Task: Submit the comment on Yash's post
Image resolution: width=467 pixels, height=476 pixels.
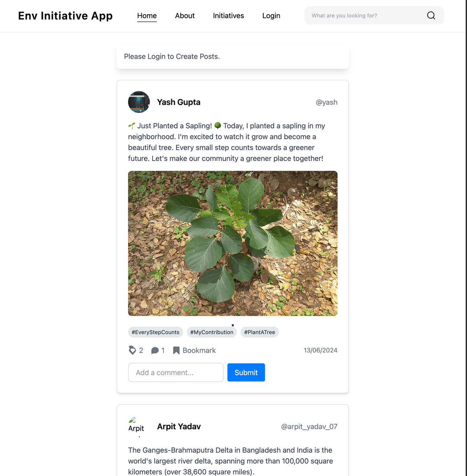Action: coord(246,373)
